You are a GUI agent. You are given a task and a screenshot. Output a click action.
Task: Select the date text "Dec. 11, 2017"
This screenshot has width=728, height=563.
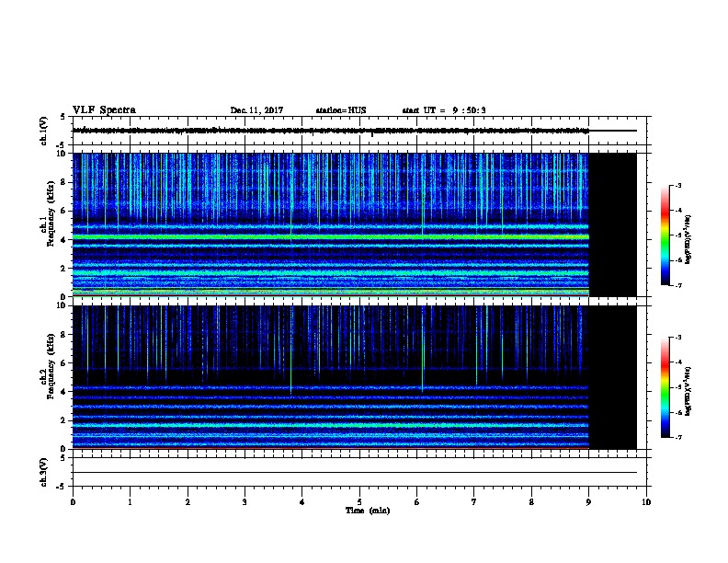click(x=256, y=110)
